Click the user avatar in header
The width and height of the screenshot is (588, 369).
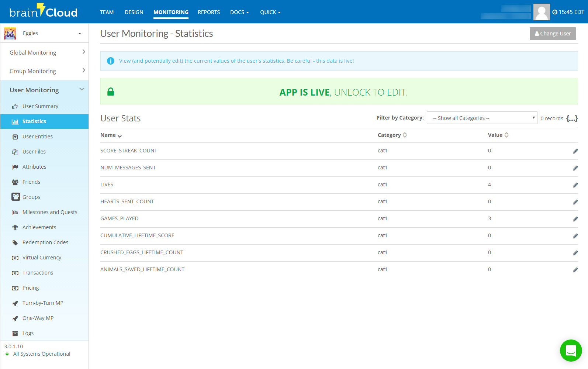click(x=541, y=12)
